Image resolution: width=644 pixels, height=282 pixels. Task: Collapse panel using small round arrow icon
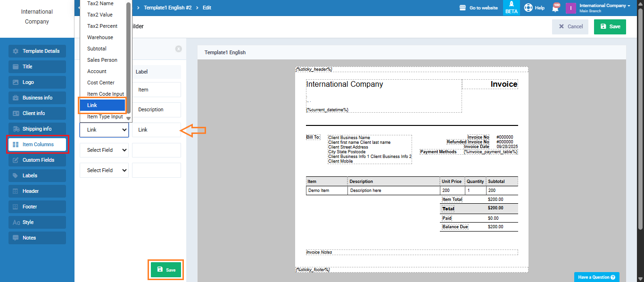pyautogui.click(x=178, y=49)
